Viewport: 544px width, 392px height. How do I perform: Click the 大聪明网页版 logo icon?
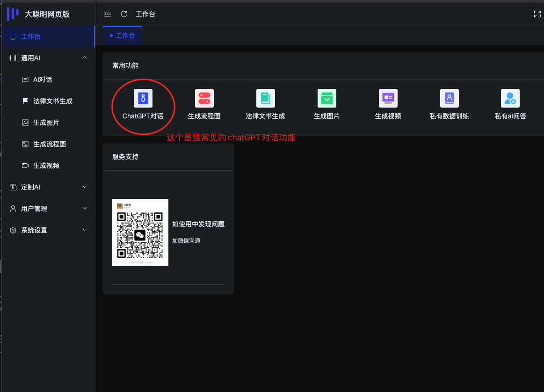tap(13, 14)
